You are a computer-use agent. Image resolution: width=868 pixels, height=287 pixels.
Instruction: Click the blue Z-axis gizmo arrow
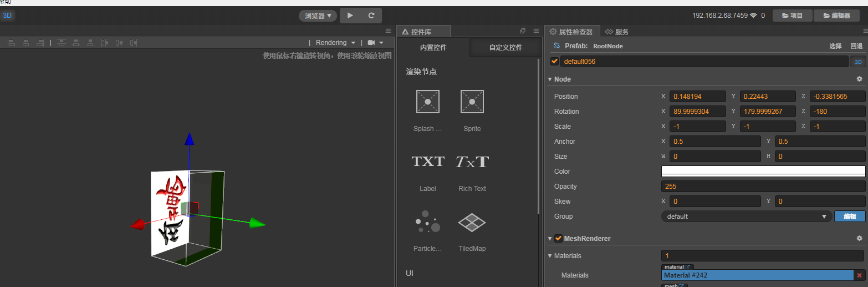click(x=190, y=139)
